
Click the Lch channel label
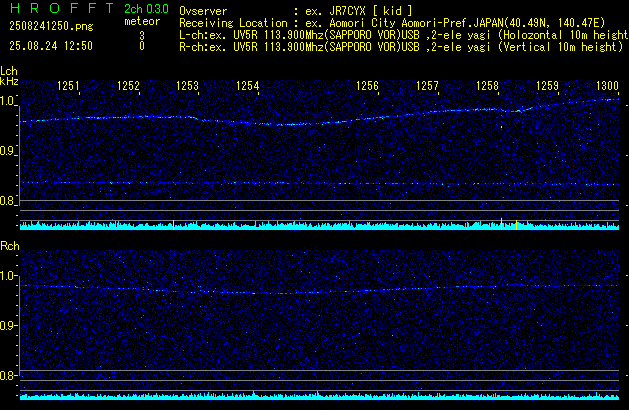tap(9, 71)
